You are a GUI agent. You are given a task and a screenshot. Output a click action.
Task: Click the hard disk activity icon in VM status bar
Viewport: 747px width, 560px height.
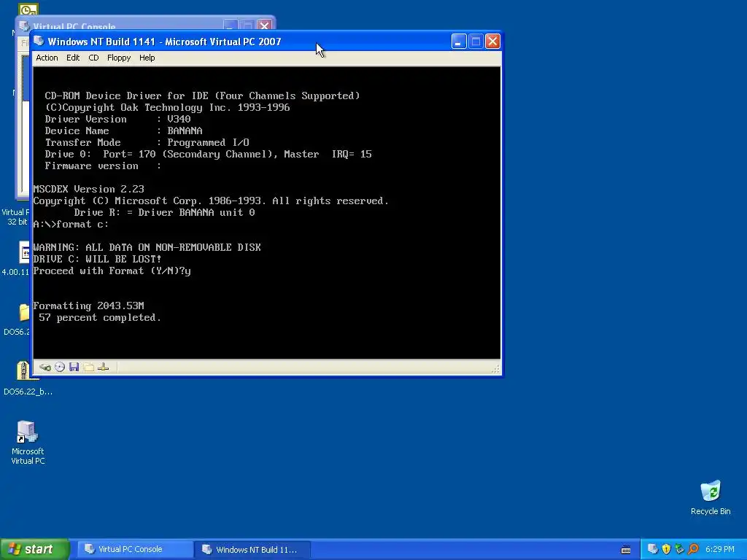coord(45,367)
